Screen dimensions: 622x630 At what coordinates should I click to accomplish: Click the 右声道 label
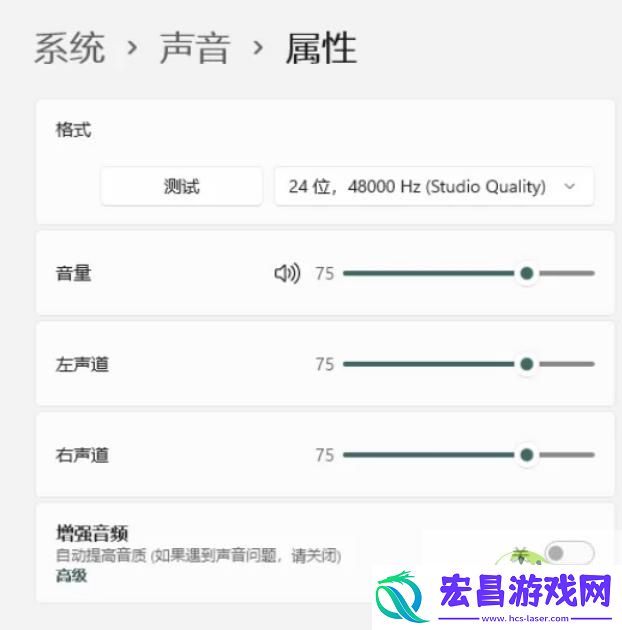point(82,455)
